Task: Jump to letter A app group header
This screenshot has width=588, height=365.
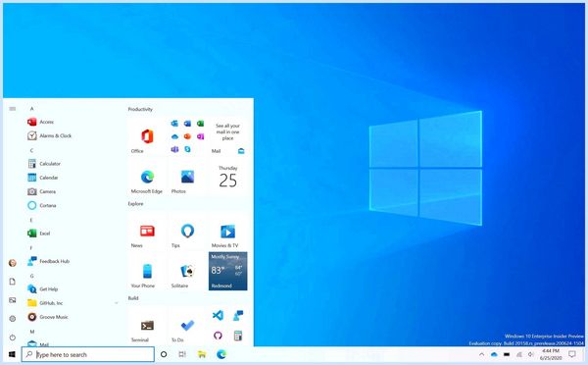Action: 32,109
